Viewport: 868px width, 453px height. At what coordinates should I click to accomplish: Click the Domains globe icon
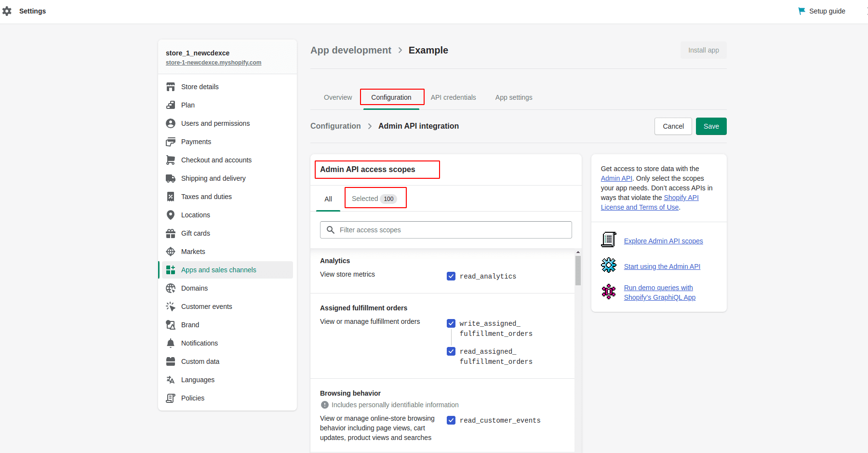point(171,288)
